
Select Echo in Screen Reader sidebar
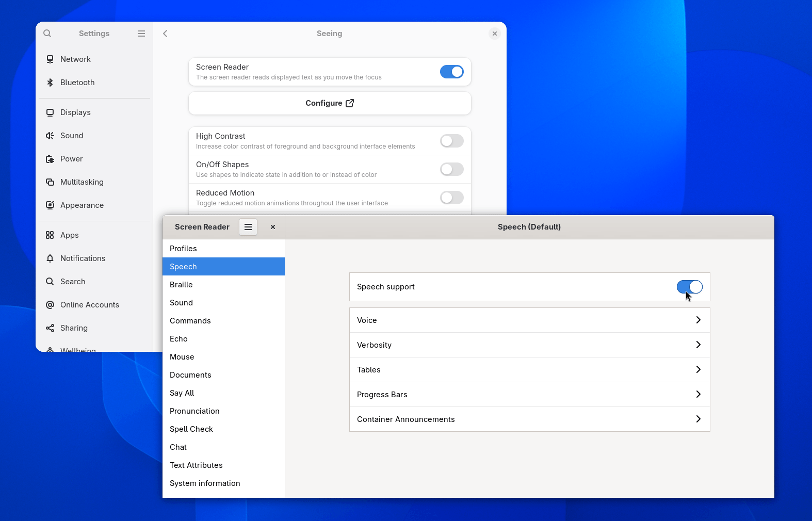(223, 339)
